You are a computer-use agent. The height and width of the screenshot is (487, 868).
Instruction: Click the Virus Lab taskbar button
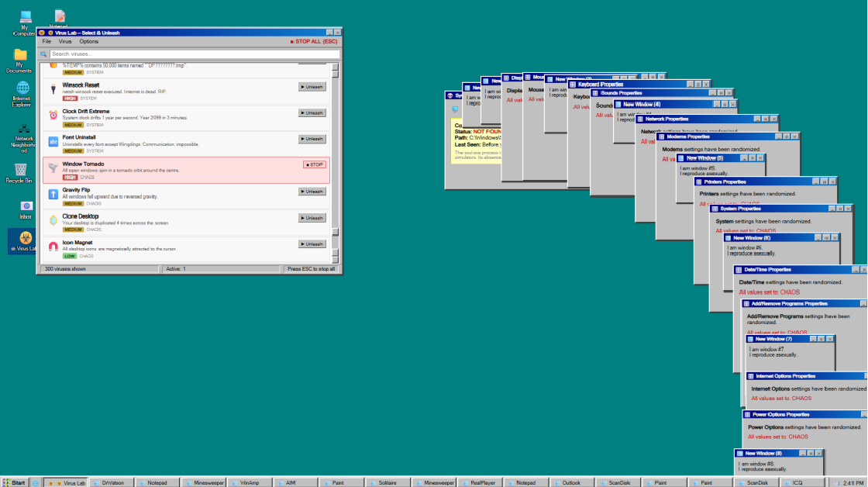point(66,483)
